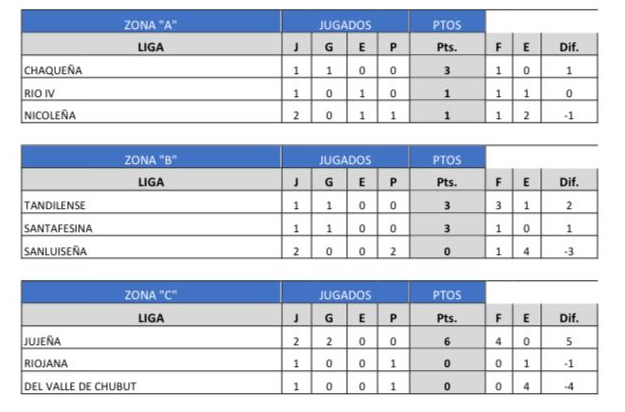Click the ZONA "A" header cell
The height and width of the screenshot is (412, 625).
(x=151, y=22)
